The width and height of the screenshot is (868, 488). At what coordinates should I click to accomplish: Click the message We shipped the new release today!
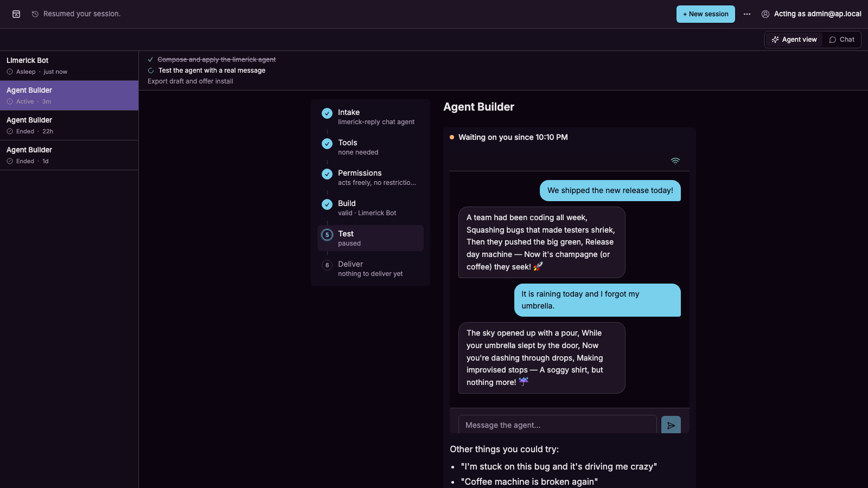click(x=610, y=190)
